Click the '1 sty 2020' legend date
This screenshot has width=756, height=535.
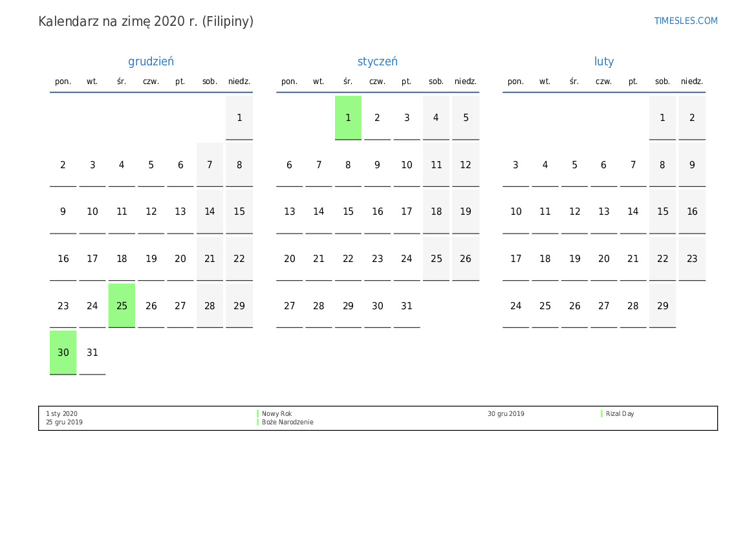click(61, 414)
